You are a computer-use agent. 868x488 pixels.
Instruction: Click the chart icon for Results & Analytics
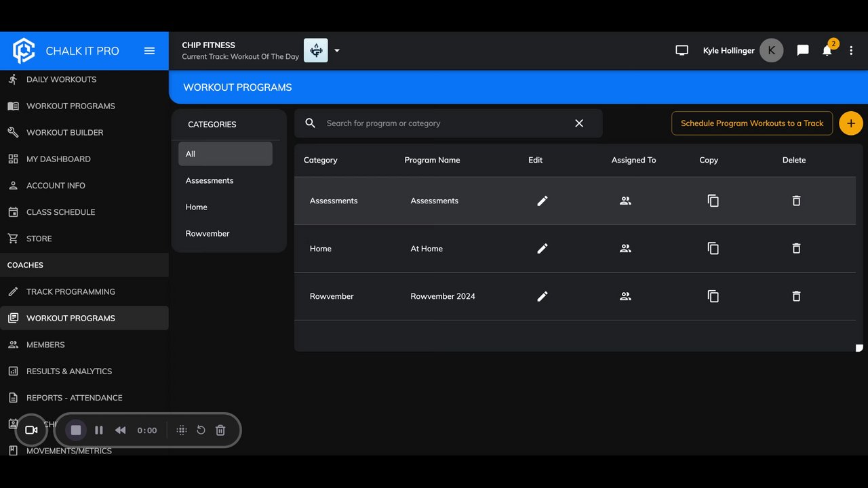tap(13, 371)
